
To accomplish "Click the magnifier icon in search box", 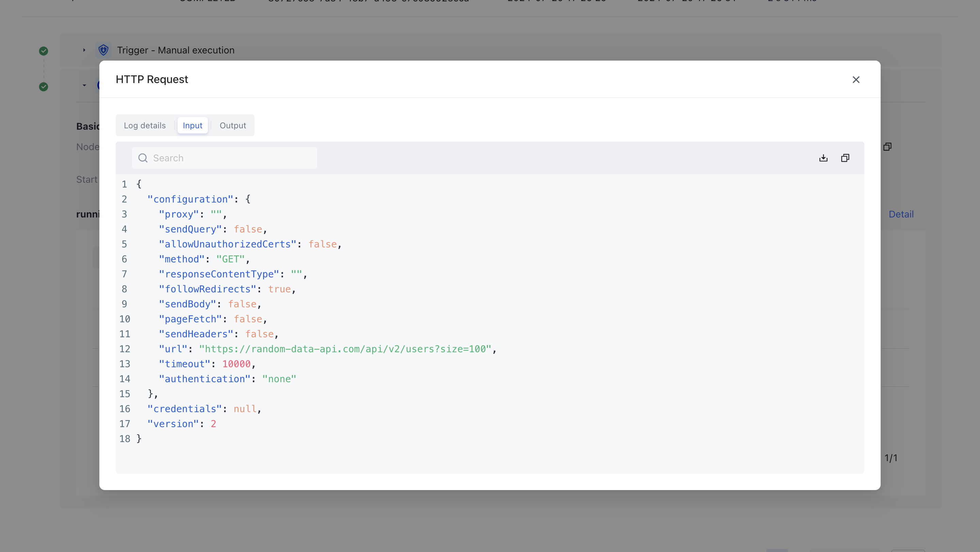I will click(x=143, y=158).
